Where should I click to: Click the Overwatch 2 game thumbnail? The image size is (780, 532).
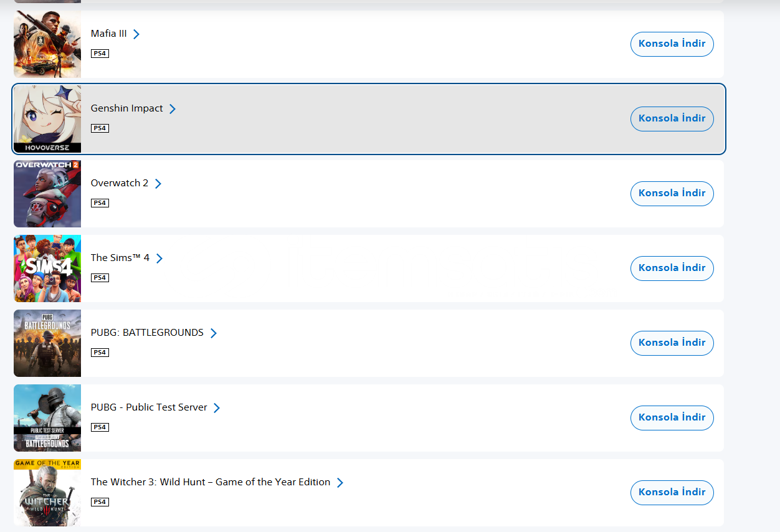pyautogui.click(x=47, y=194)
